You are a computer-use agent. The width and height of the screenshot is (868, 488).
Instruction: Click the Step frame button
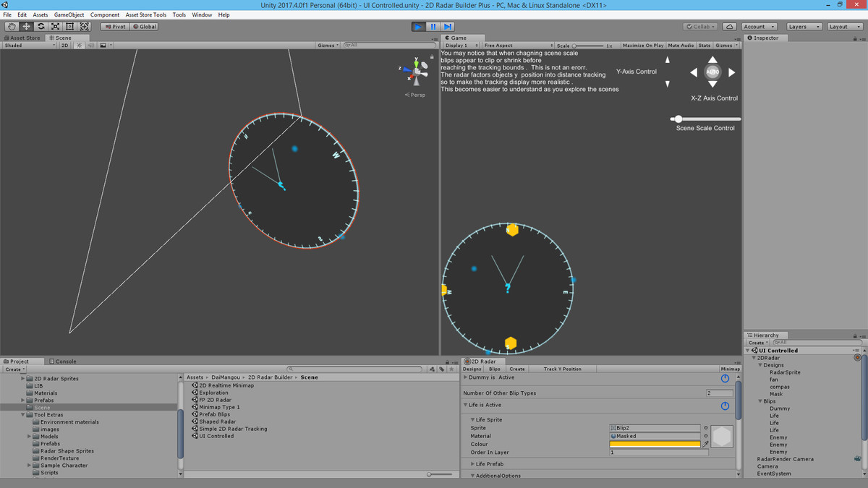pyautogui.click(x=447, y=26)
